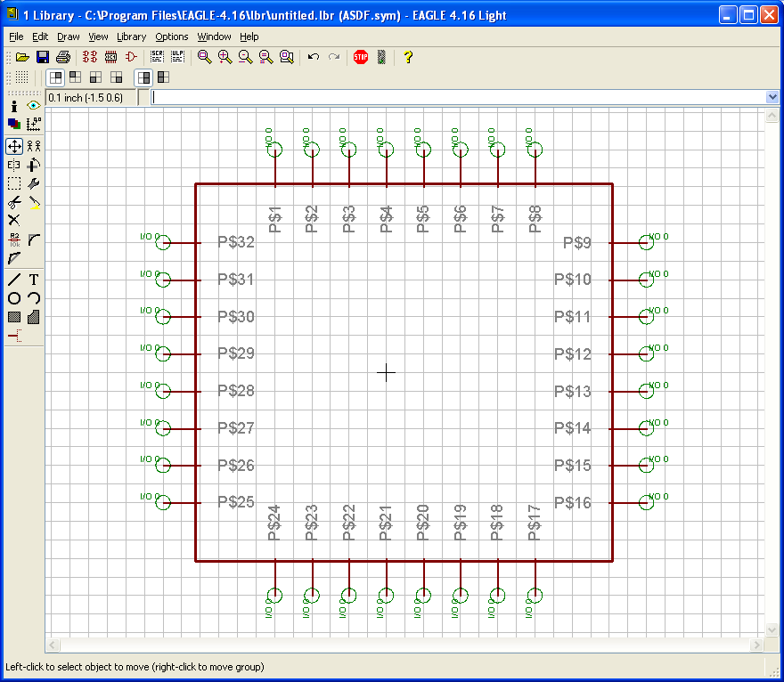Select the Circle tool

tap(14, 298)
